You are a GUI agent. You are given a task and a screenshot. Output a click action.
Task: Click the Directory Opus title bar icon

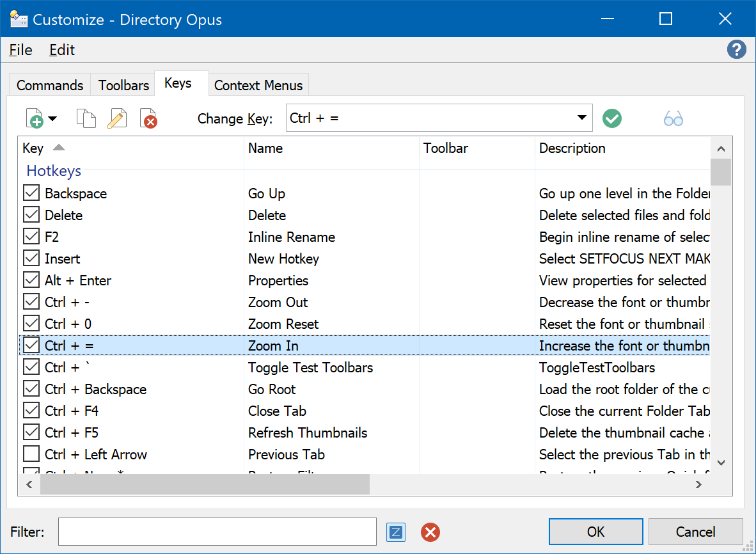click(19, 19)
